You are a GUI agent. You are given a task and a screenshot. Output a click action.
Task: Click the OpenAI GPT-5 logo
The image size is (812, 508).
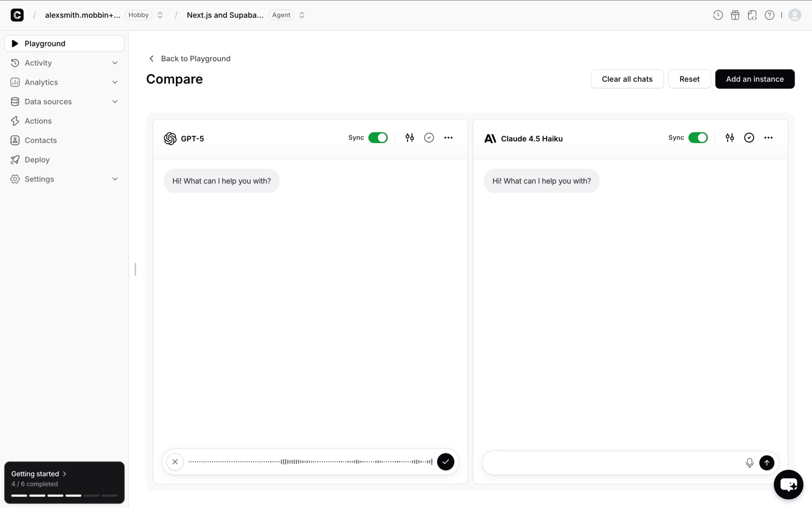click(x=170, y=138)
